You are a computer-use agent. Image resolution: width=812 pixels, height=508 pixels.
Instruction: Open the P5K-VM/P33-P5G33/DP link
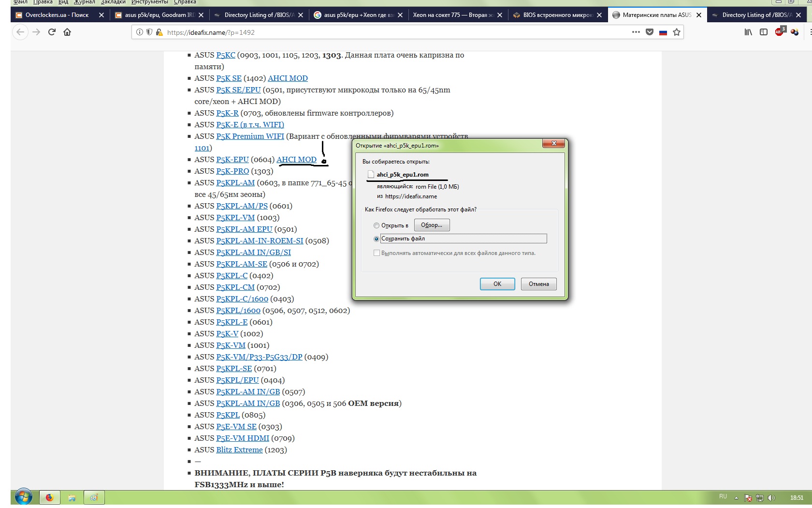pos(259,357)
